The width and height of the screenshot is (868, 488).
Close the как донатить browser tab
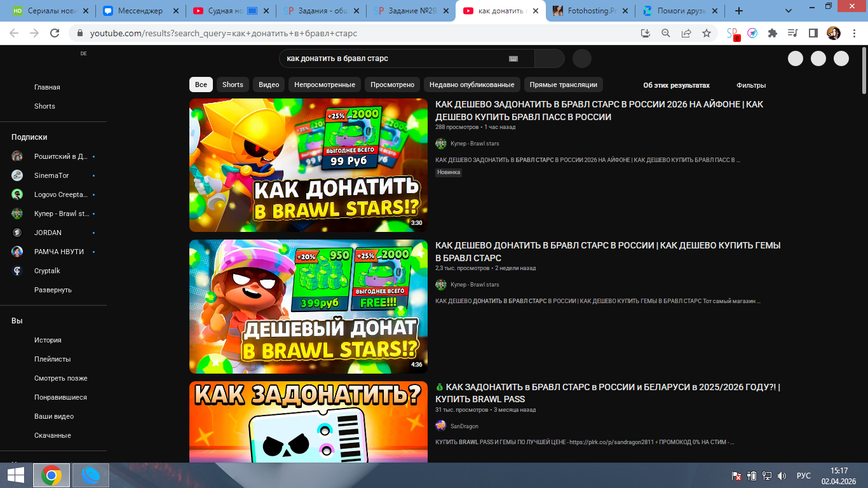(536, 11)
